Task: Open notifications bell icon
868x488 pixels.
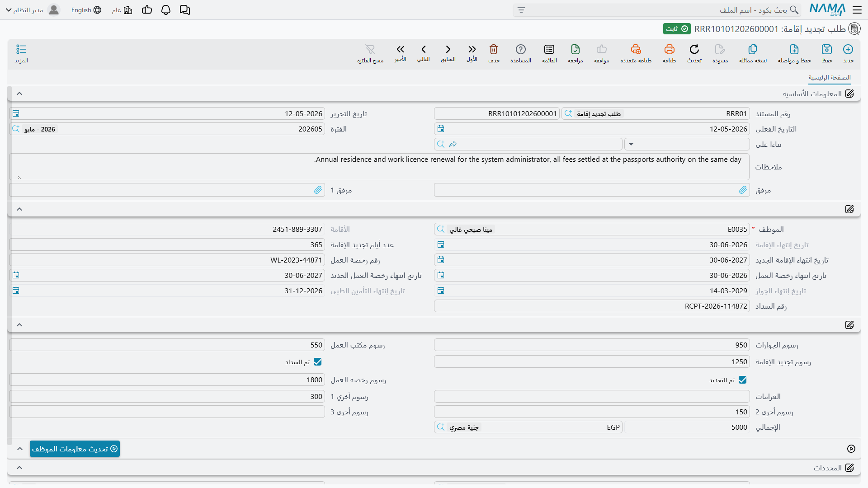Action: click(166, 10)
